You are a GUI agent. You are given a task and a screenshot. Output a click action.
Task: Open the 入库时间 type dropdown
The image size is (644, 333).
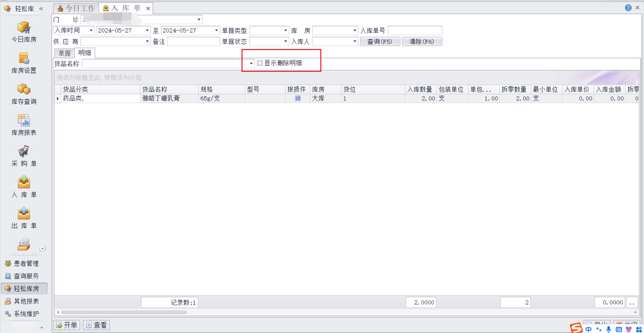[91, 31]
